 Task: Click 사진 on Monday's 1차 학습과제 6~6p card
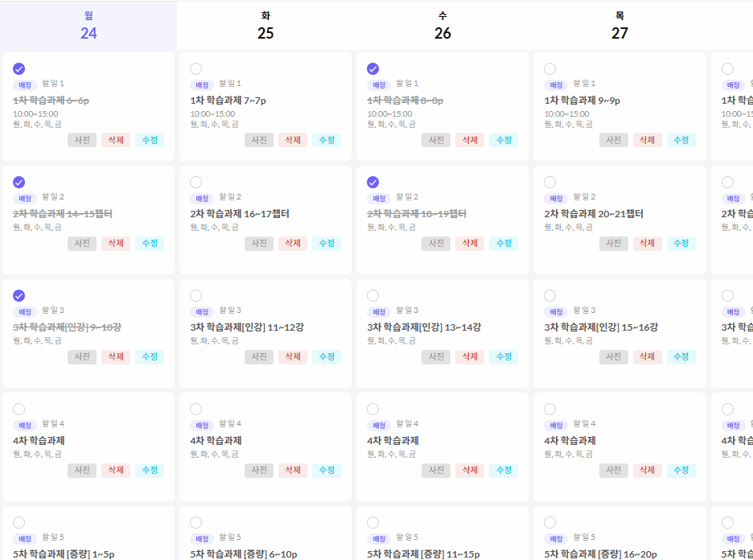point(82,140)
